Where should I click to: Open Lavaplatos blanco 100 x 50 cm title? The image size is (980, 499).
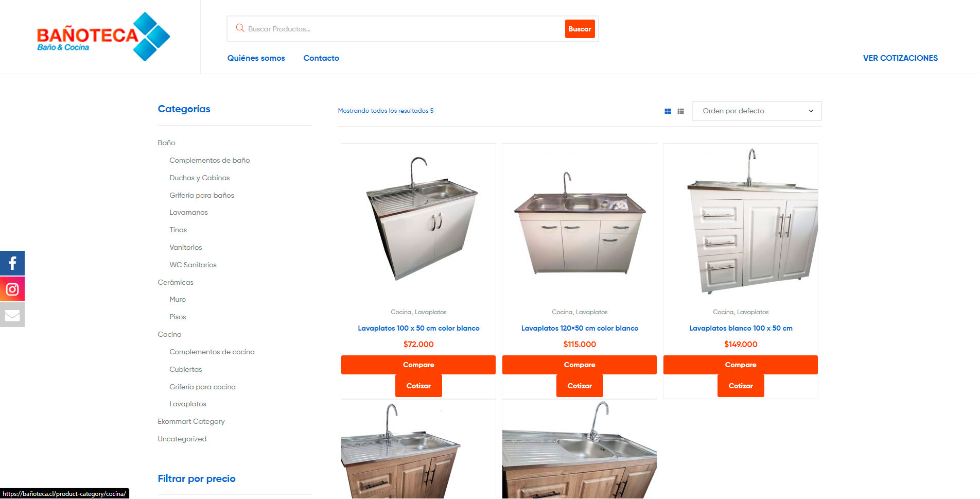(741, 328)
